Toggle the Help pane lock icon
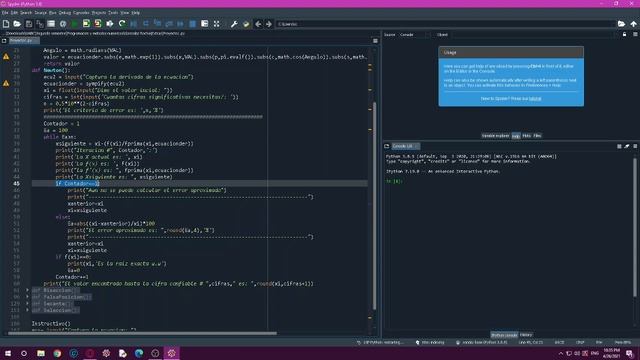This screenshot has width=640, height=360. click(624, 35)
